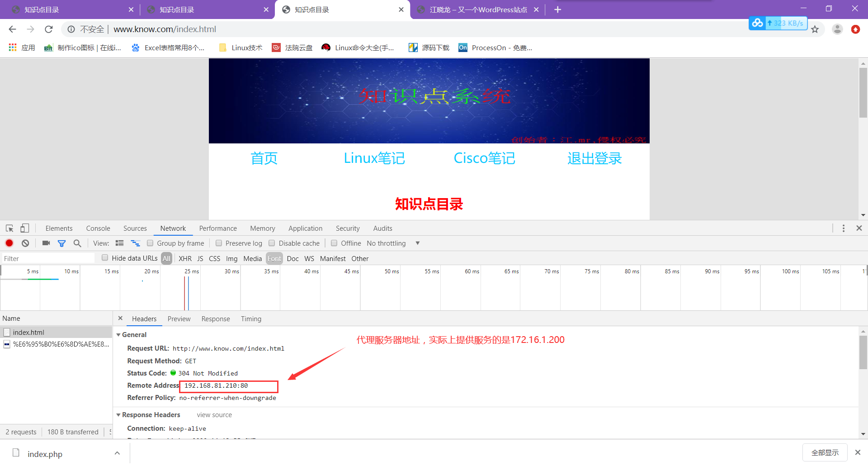The width and height of the screenshot is (868, 466).
Task: Open the No throttling dropdown
Action: pyautogui.click(x=392, y=243)
